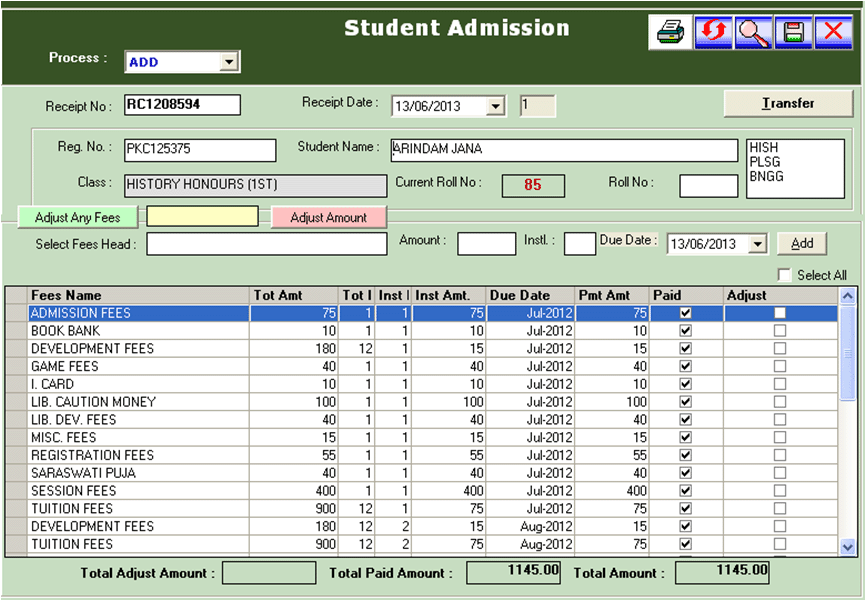Image resolution: width=866 pixels, height=601 pixels.
Task: Click the Transfer button
Action: point(788,103)
